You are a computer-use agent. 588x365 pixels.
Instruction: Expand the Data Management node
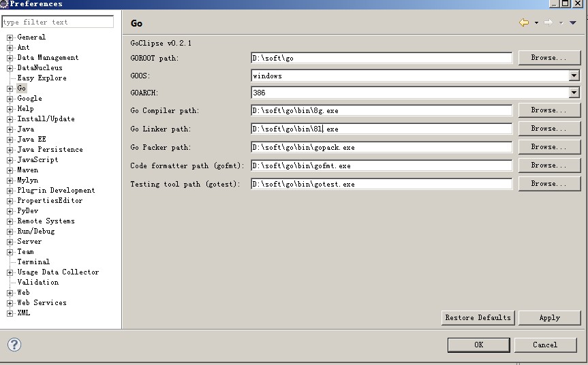tap(10, 58)
